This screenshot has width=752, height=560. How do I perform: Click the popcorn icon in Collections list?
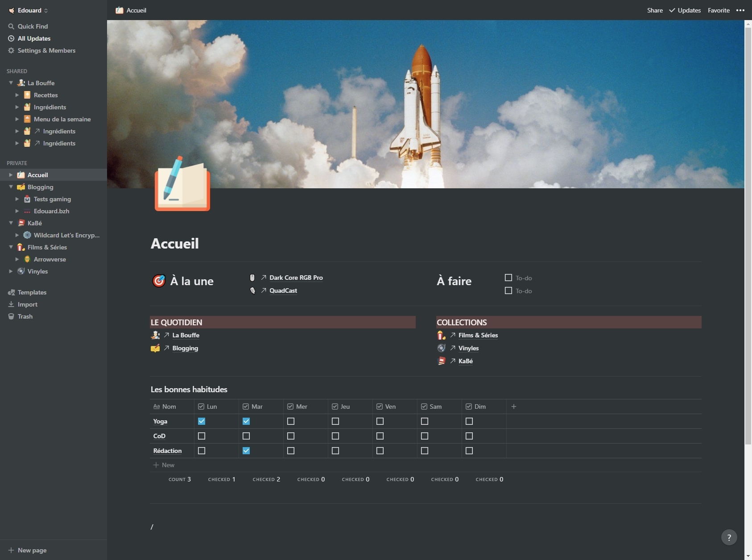click(x=441, y=335)
